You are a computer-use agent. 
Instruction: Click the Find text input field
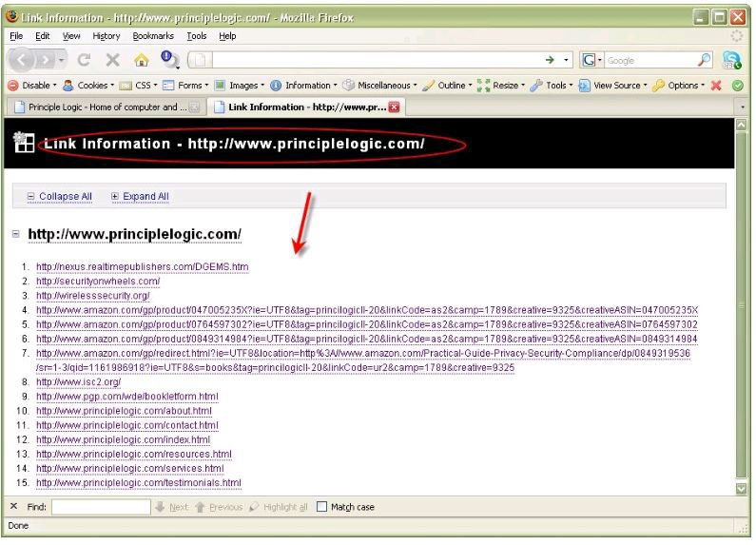(x=101, y=506)
